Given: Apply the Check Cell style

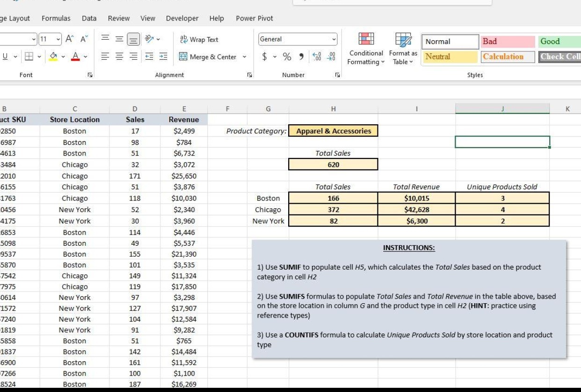Looking at the screenshot, I should coord(559,57).
